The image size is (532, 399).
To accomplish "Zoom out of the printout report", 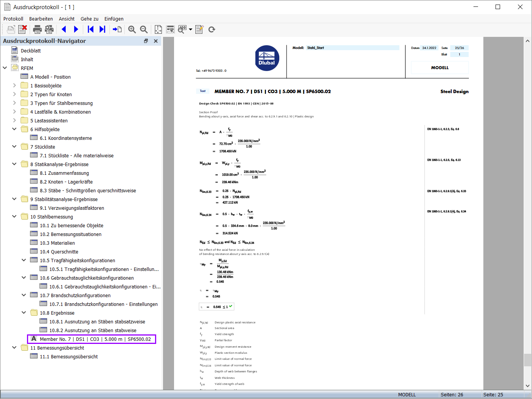I will pyautogui.click(x=144, y=29).
